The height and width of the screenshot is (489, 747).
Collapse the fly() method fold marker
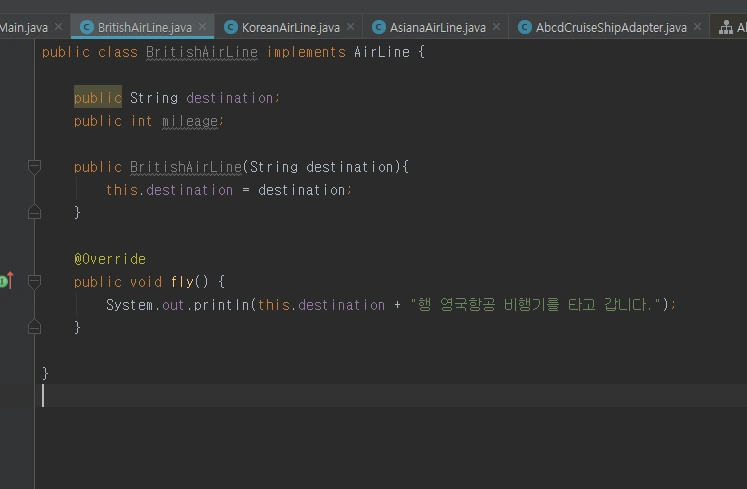click(34, 282)
